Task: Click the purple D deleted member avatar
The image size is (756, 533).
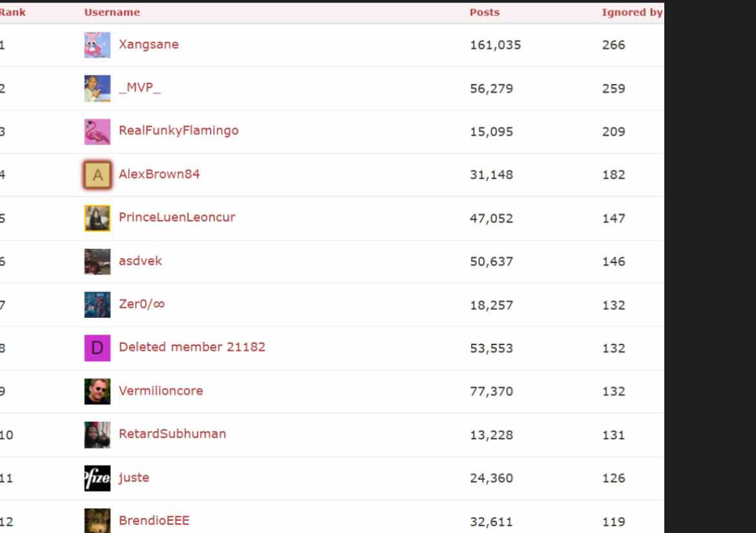Action: (97, 348)
